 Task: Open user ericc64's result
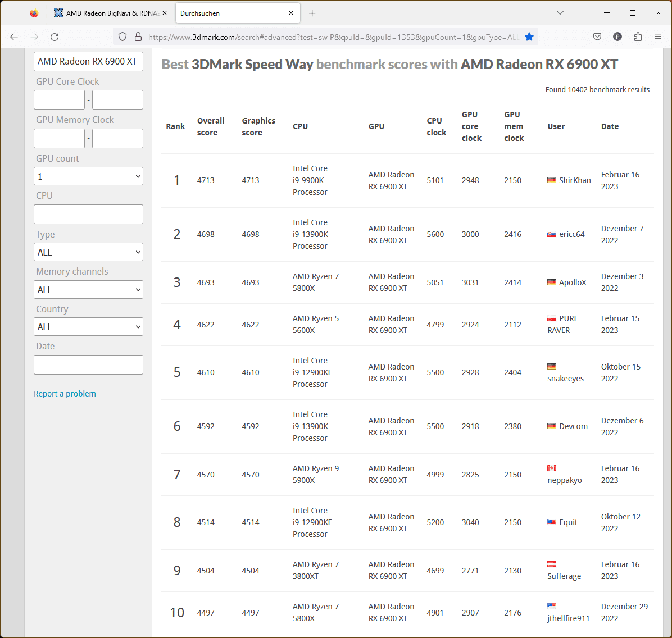[572, 234]
